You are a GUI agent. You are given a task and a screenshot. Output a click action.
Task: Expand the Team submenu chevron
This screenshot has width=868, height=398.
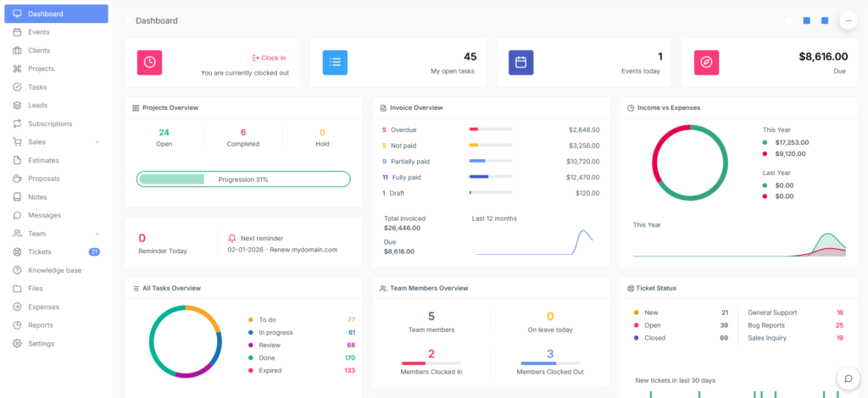(97, 234)
